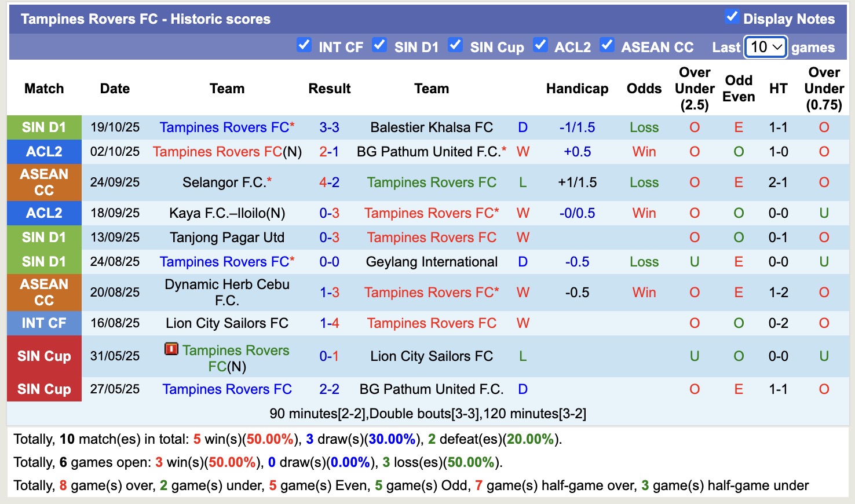855x504 pixels.
Task: Click the INT CF league label cell
Action: coord(44,323)
